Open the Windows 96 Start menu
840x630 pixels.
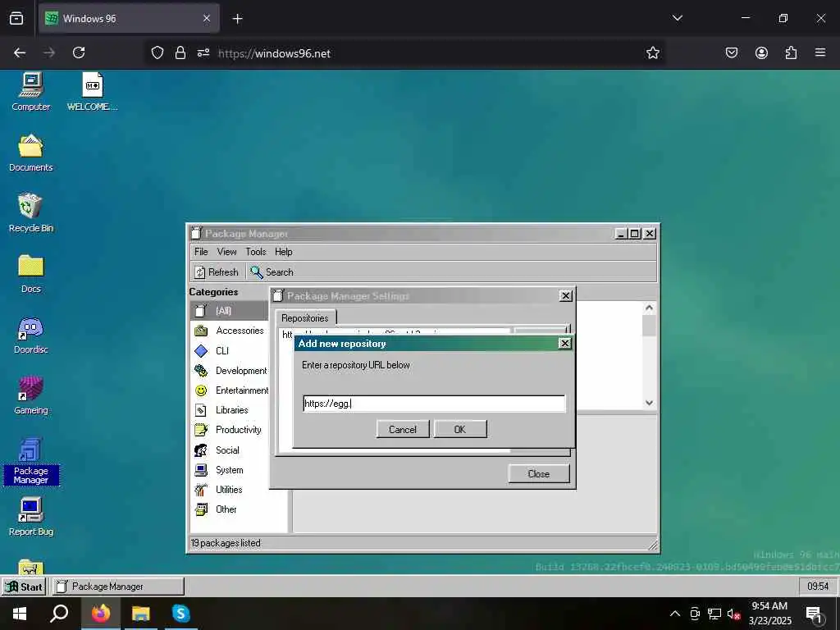(x=24, y=587)
